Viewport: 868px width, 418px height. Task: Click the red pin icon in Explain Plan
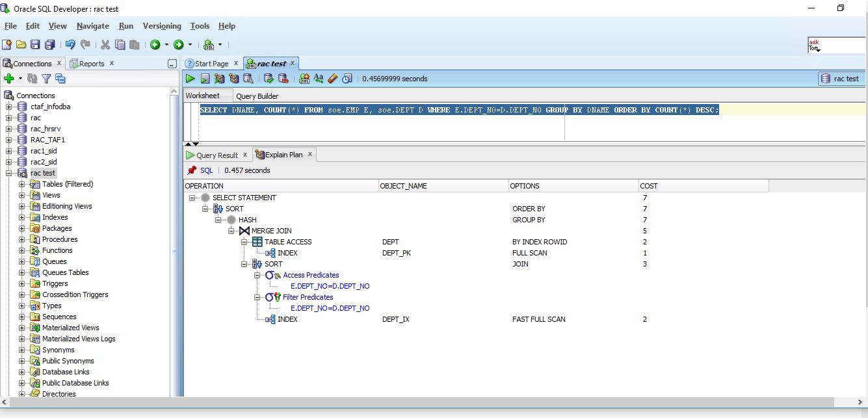coord(192,170)
